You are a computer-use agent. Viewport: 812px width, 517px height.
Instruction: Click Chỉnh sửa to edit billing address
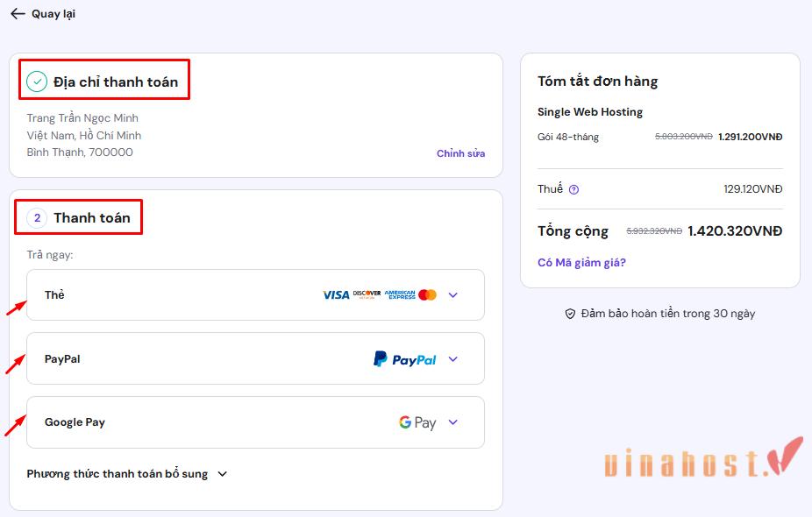click(460, 152)
